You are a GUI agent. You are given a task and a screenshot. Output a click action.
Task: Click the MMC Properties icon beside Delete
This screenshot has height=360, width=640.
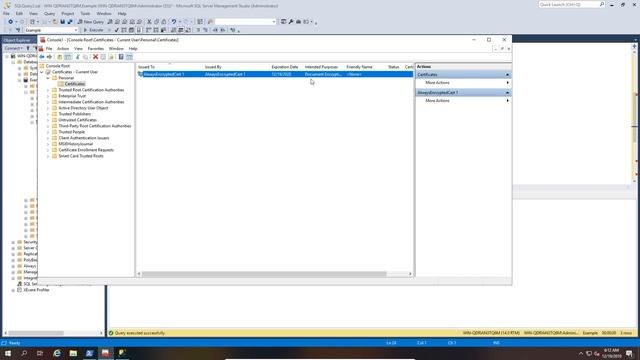103,57
